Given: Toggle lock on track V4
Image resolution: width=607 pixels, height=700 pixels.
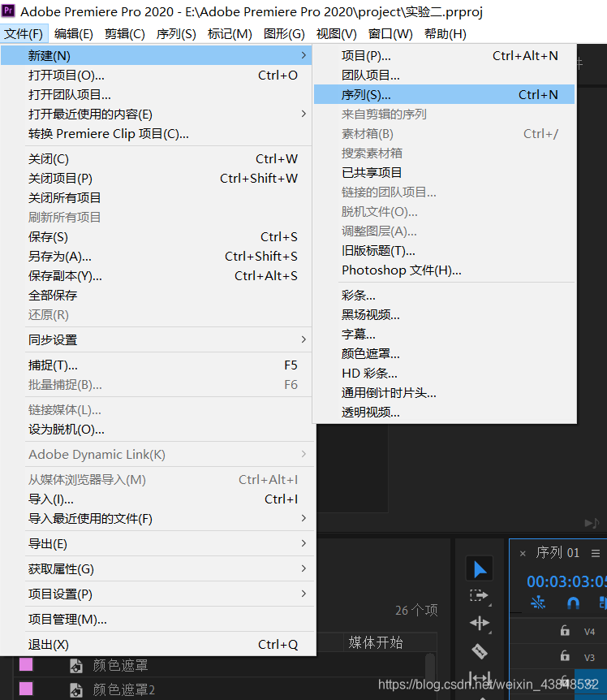Looking at the screenshot, I should pos(565,631).
